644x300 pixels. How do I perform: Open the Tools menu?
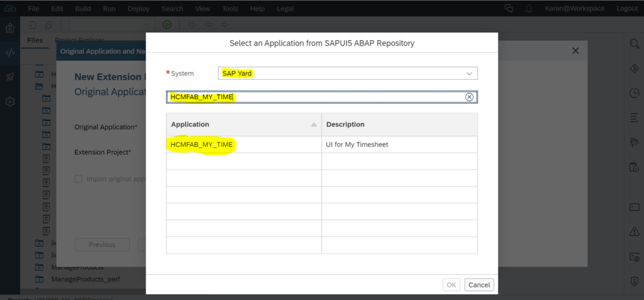tap(230, 9)
